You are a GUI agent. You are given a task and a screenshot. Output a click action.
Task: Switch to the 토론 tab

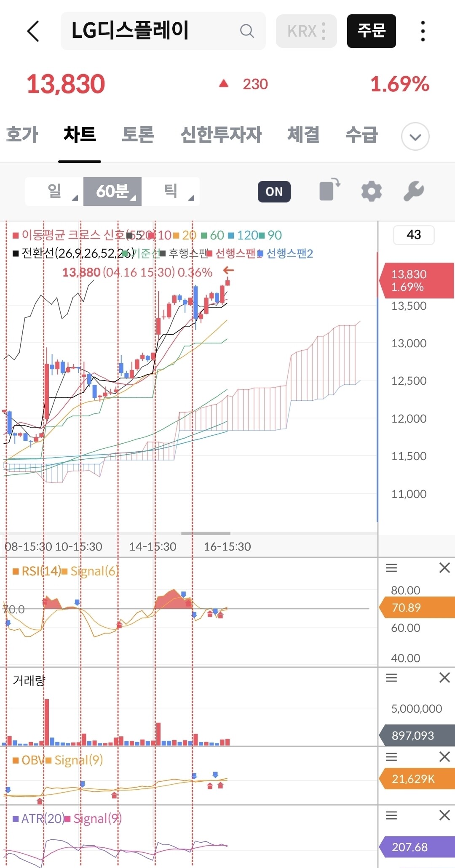coord(138,135)
